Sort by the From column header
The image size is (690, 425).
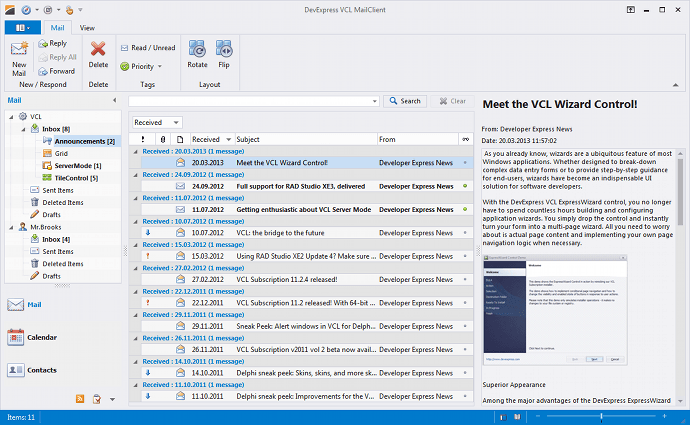tap(417, 139)
